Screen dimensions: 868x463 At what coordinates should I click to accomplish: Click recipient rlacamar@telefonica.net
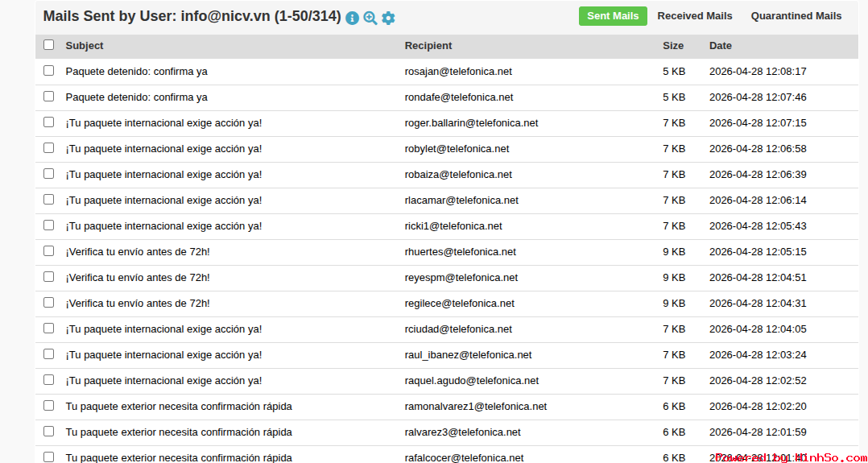461,200
